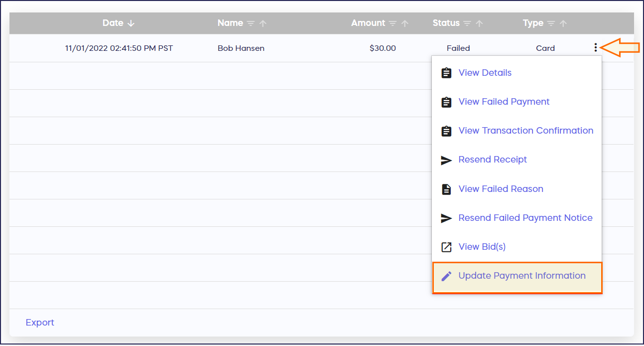Sort the Name column with its arrow

pyautogui.click(x=263, y=23)
